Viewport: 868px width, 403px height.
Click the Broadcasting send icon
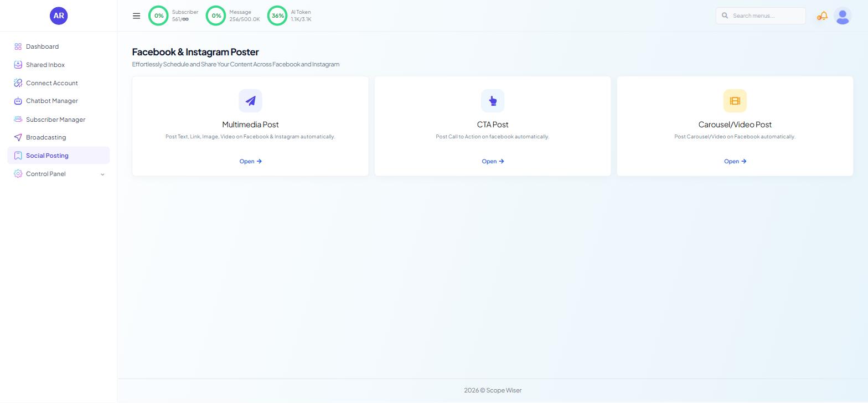tap(18, 137)
